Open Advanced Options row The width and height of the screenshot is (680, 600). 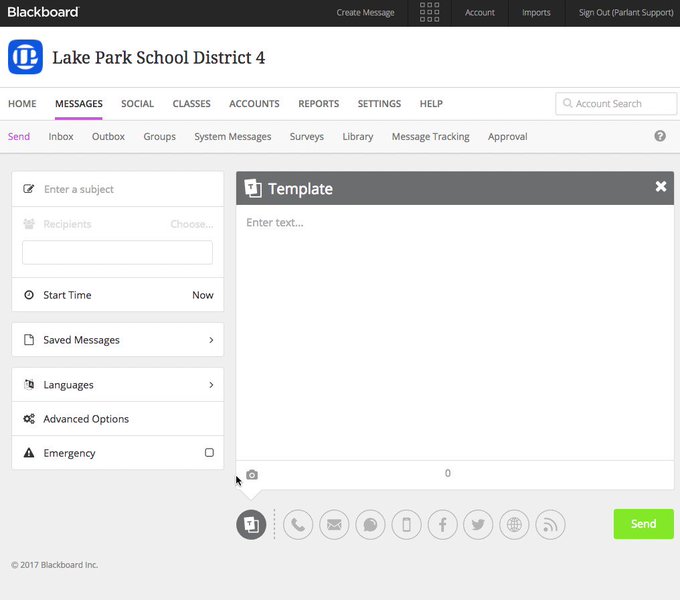[x=118, y=419]
